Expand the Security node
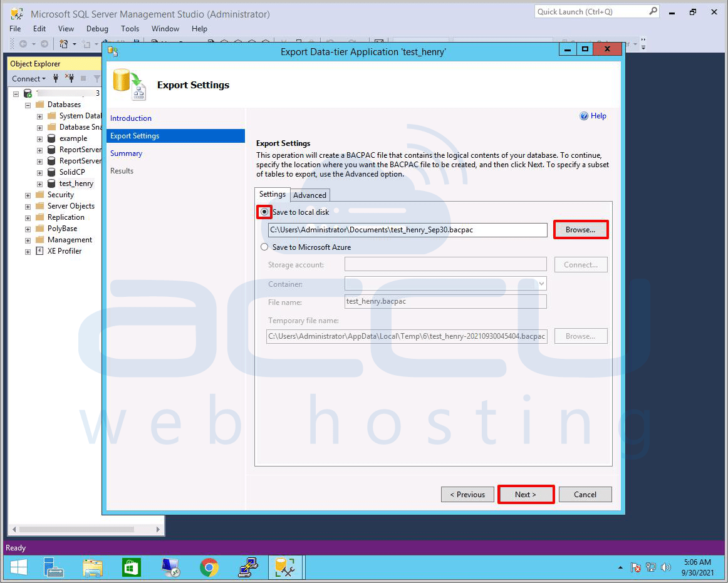Image resolution: width=728 pixels, height=583 pixels. click(x=28, y=195)
